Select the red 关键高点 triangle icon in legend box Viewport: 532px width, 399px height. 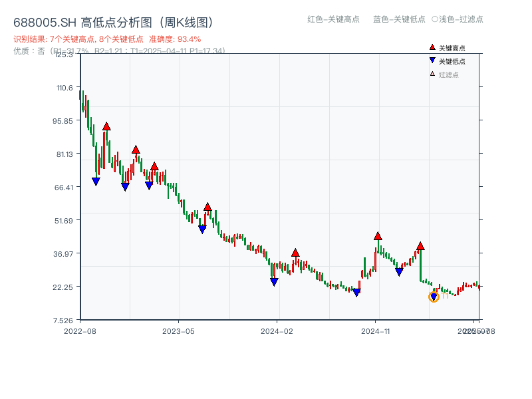point(431,47)
